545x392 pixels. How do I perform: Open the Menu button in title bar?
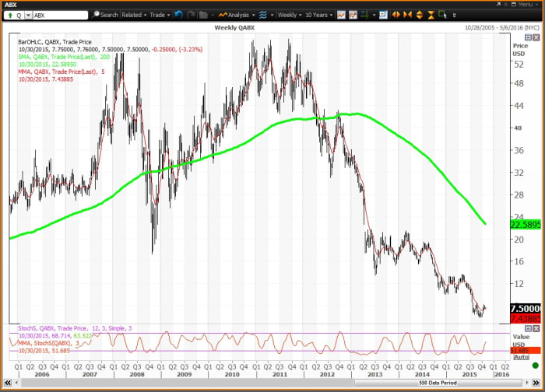[525, 4]
